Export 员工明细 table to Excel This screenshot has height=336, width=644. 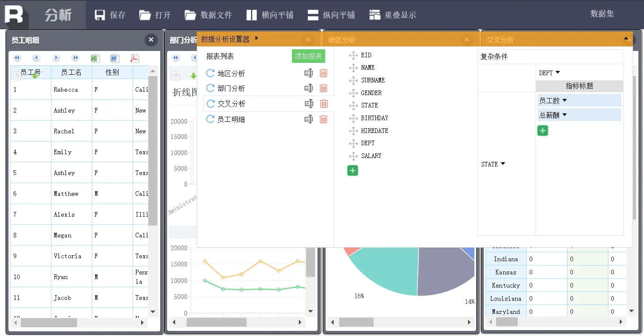94,58
